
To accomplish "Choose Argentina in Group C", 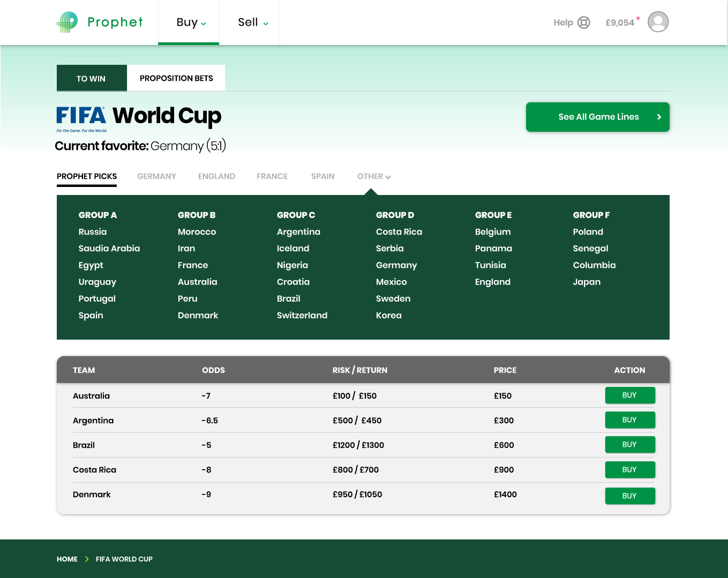I will [298, 232].
